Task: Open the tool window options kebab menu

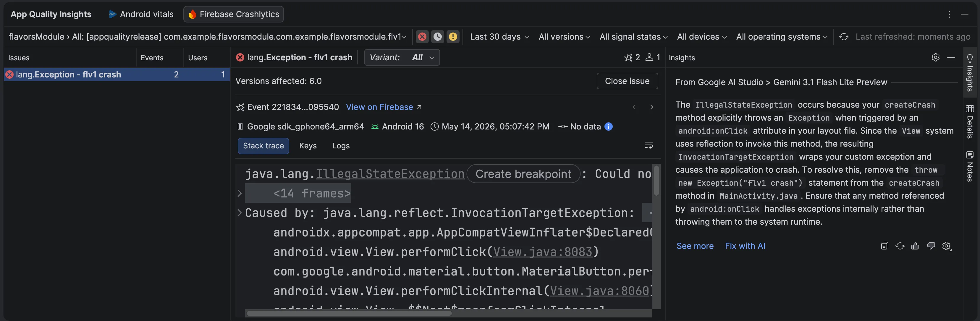Action: [x=949, y=14]
